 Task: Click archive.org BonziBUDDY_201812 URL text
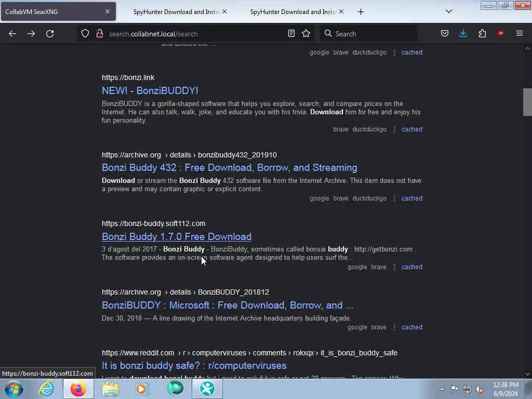coord(185,292)
